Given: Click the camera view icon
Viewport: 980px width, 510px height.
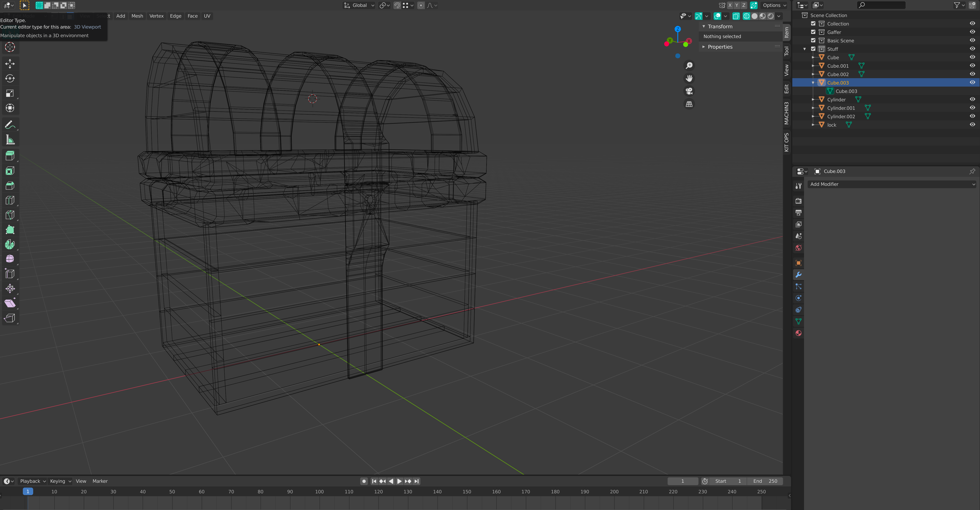Looking at the screenshot, I should click(x=689, y=91).
